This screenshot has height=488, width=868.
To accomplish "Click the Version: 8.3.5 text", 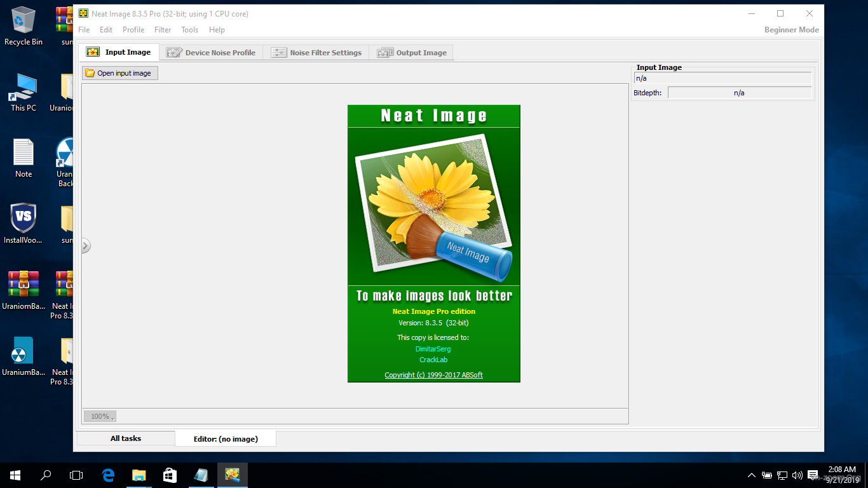I will pos(433,323).
